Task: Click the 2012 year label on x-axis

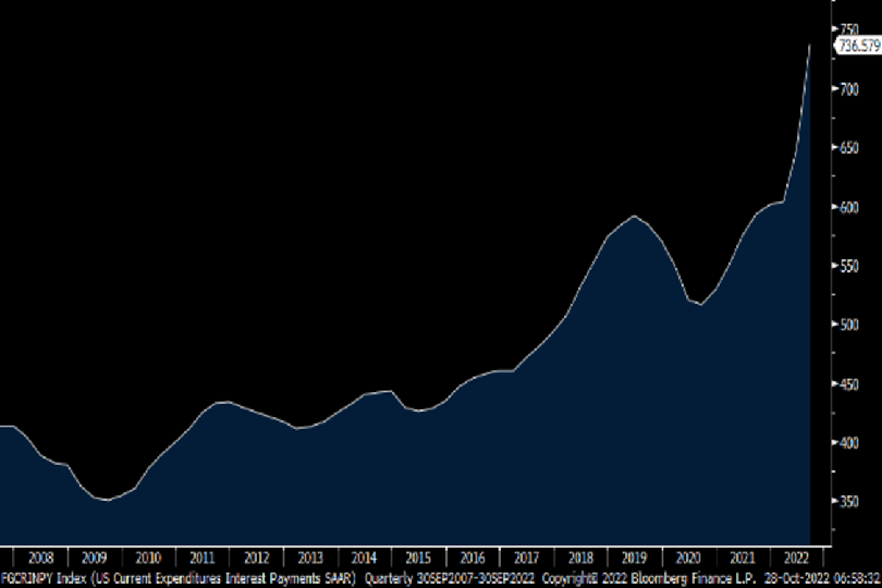Action: tap(257, 556)
